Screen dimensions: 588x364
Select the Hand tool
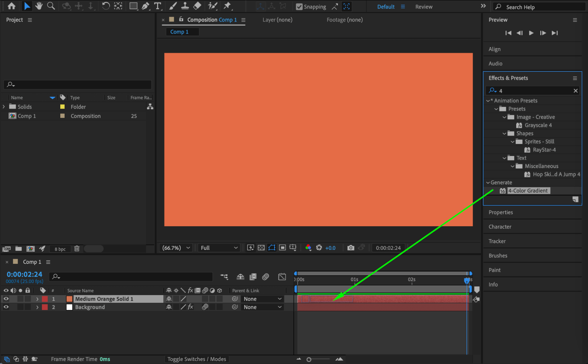39,6
